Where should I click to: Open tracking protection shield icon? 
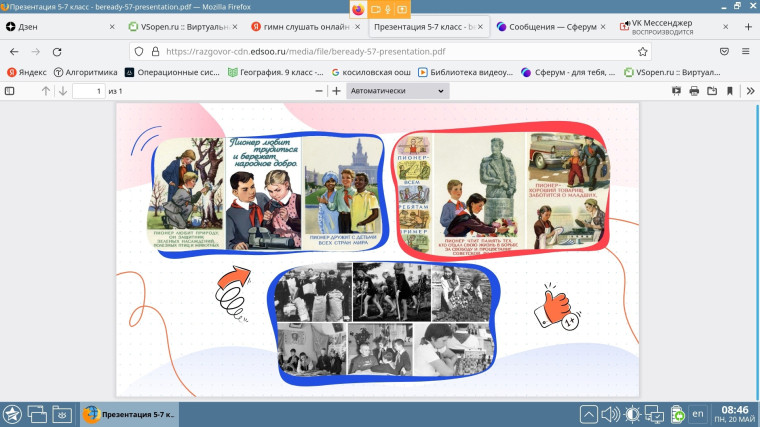click(x=139, y=51)
